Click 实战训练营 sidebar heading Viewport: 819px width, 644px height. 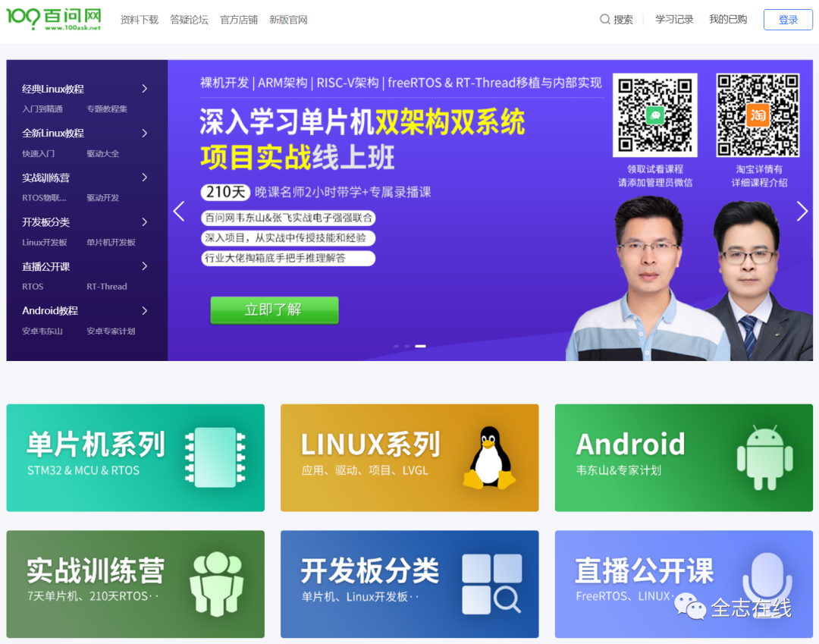tap(46, 177)
